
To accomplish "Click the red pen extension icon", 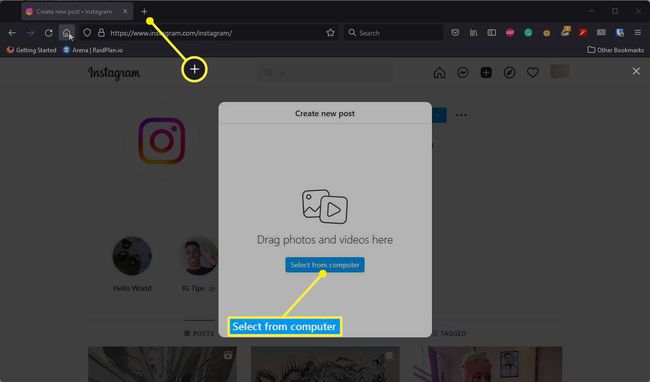I will (x=583, y=33).
